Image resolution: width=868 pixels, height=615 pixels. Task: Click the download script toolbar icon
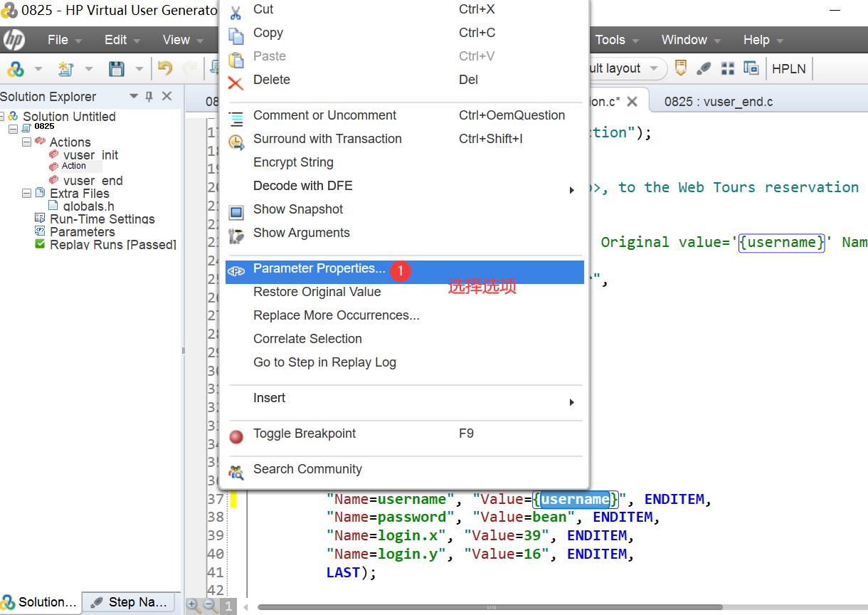click(x=681, y=68)
